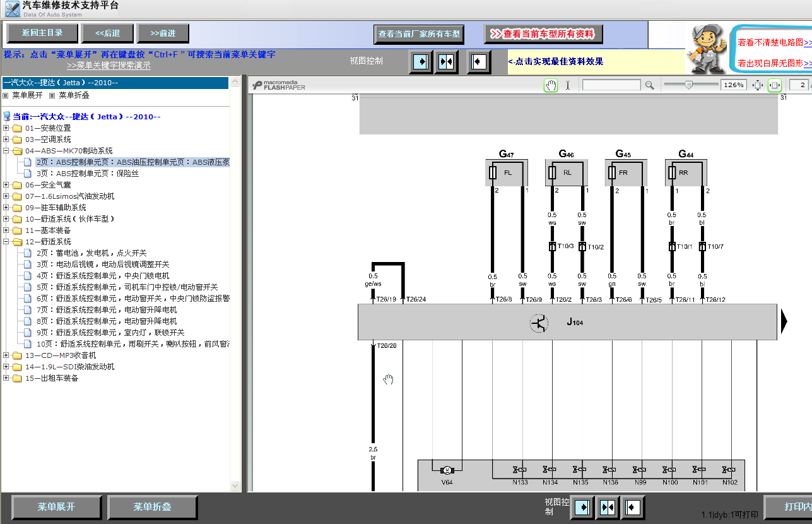Expand the 15—出租车装备 node
The width and height of the screenshot is (812, 524).
pos(6,378)
